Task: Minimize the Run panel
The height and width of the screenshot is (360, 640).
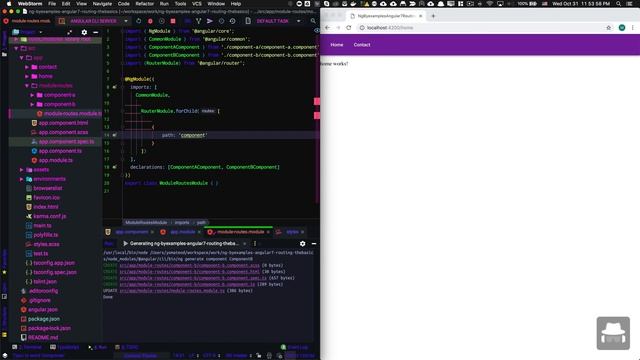Action: point(314,244)
